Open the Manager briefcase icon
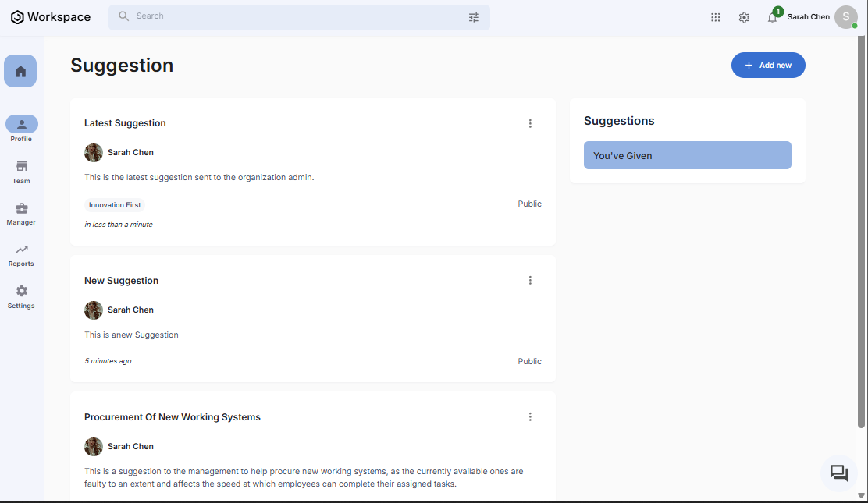The image size is (868, 503). coord(21,209)
